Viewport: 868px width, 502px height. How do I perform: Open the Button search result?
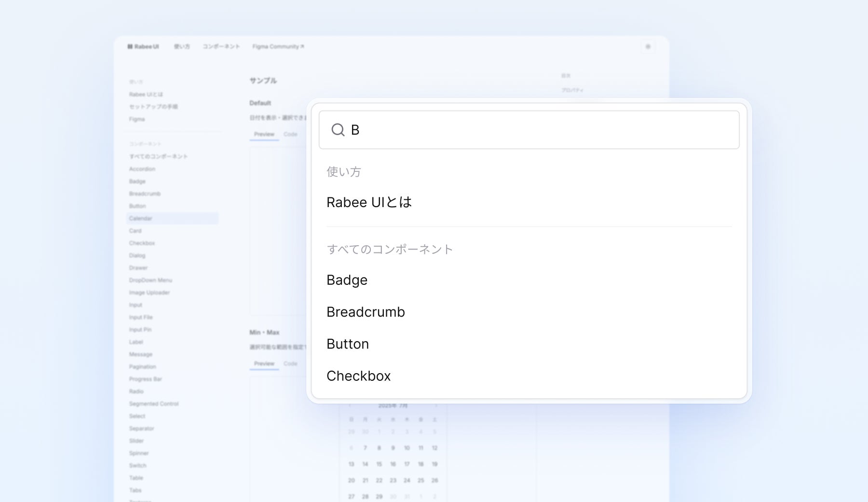click(348, 344)
